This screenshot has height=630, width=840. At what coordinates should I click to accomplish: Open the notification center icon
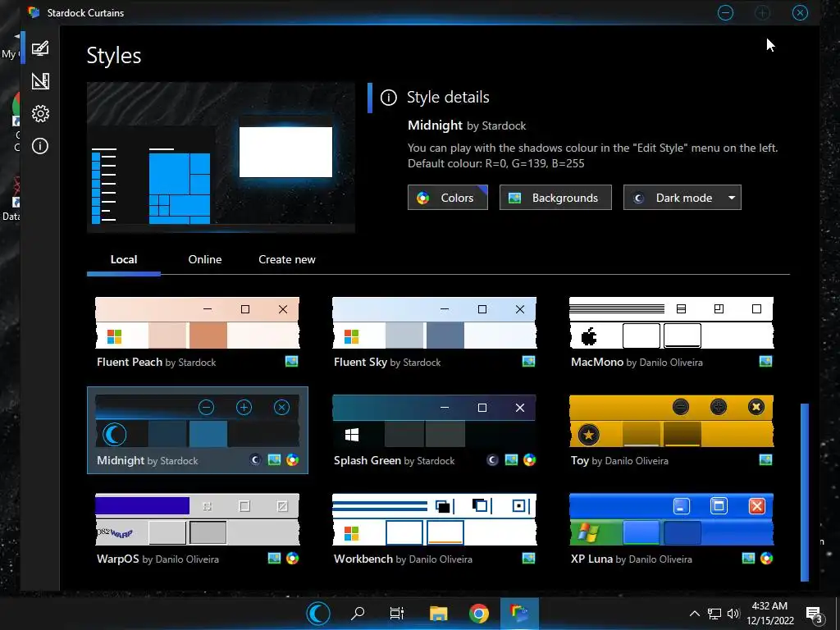coord(814,614)
